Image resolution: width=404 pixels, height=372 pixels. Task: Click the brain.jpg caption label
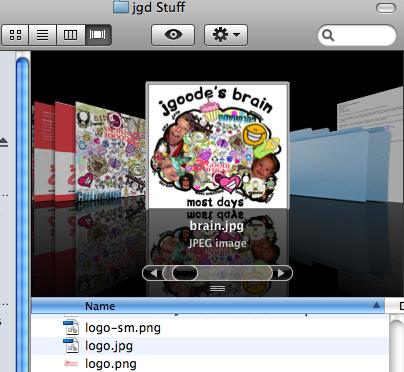[x=217, y=226]
